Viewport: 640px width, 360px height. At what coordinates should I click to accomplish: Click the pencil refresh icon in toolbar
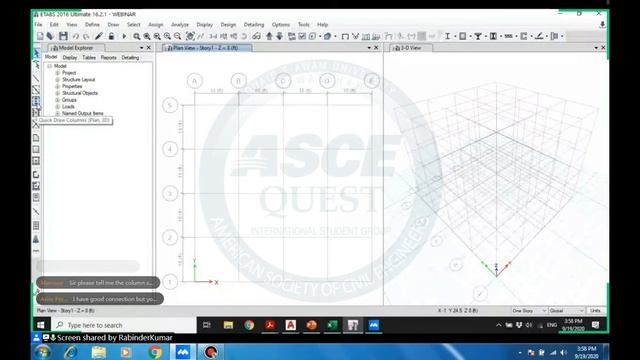(99, 36)
